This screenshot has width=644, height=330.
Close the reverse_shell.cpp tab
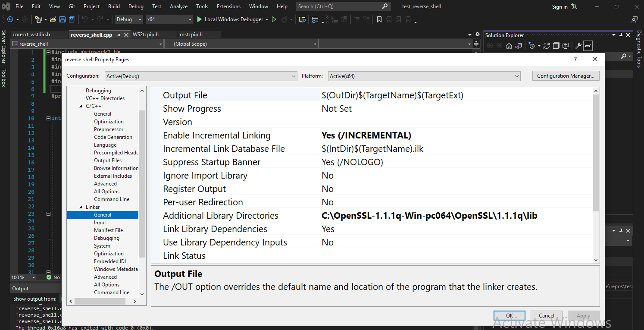(x=126, y=35)
